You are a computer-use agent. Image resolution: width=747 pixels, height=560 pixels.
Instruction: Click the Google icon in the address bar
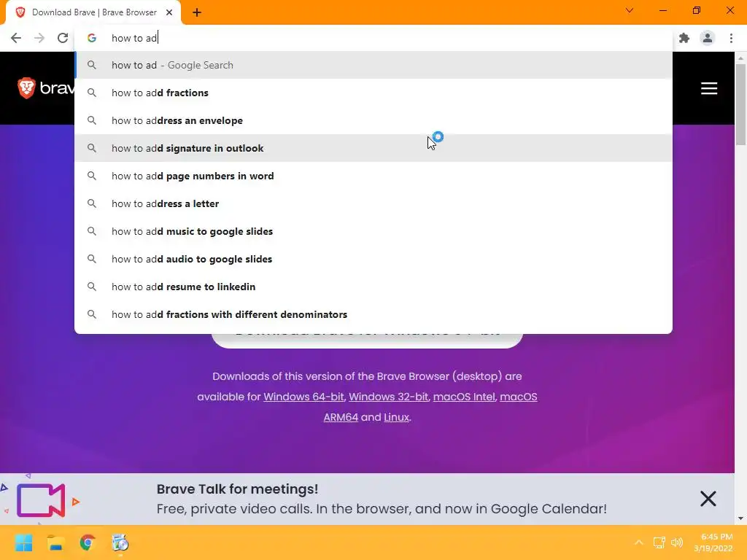point(92,38)
